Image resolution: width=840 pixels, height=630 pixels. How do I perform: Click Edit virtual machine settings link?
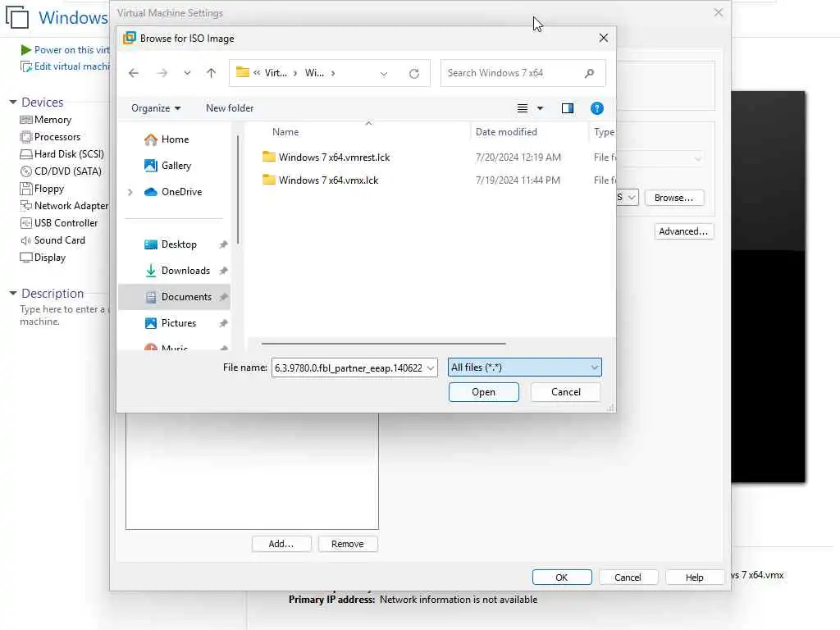coord(65,66)
